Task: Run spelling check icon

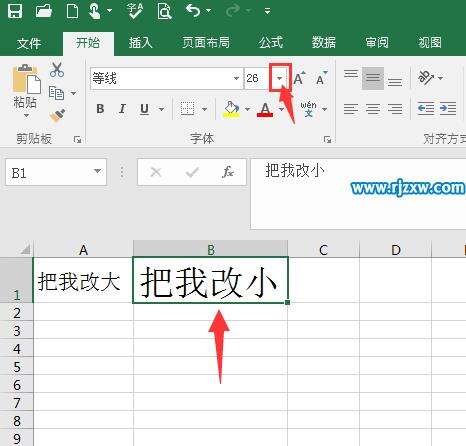Action: (135, 11)
